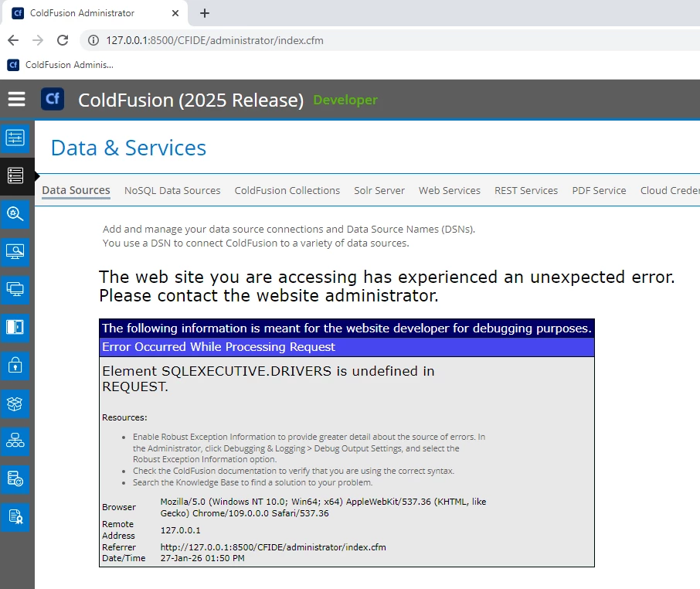Click the 27-Jan-26 01:50 PM date value
The width and height of the screenshot is (700, 589).
[x=202, y=558]
